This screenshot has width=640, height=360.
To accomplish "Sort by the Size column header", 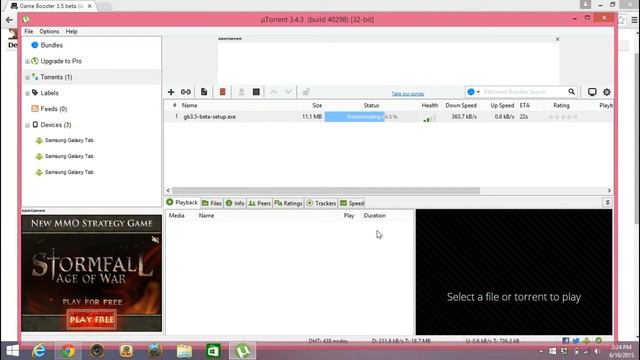I will coord(317,105).
